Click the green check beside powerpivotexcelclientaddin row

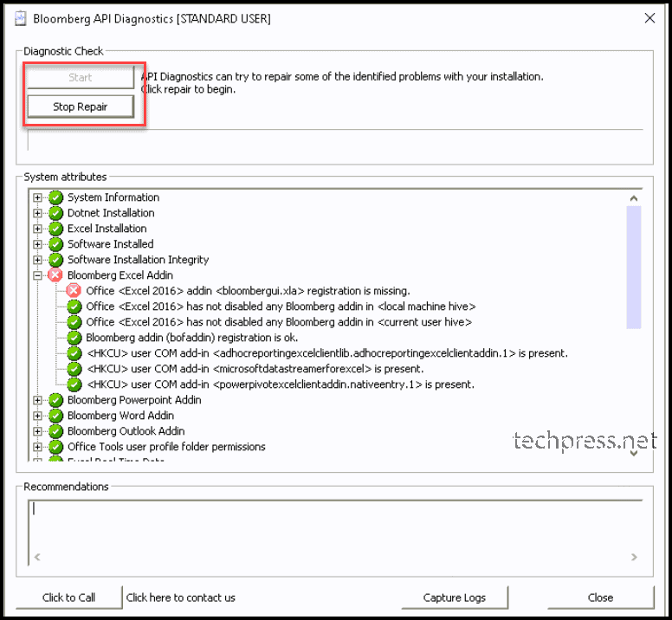pyautogui.click(x=74, y=384)
